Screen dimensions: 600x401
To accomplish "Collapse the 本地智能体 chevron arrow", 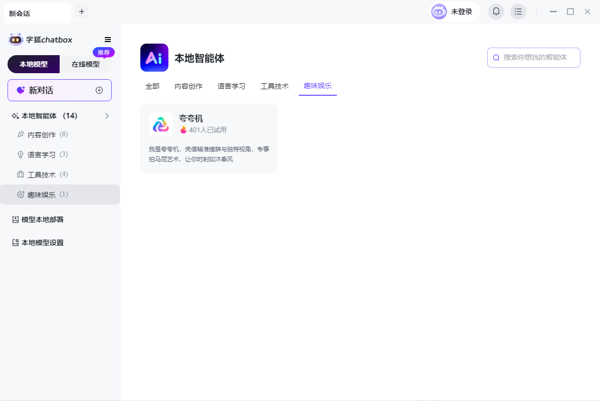I will [x=107, y=116].
